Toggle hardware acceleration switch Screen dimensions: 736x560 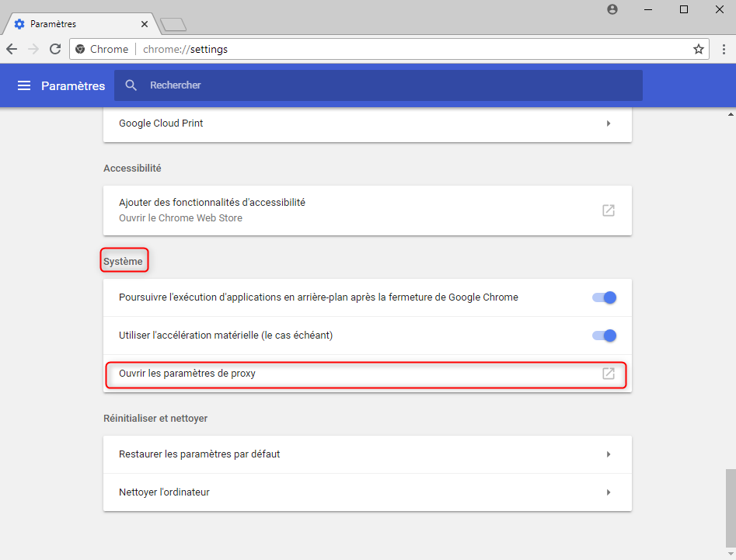click(x=604, y=336)
